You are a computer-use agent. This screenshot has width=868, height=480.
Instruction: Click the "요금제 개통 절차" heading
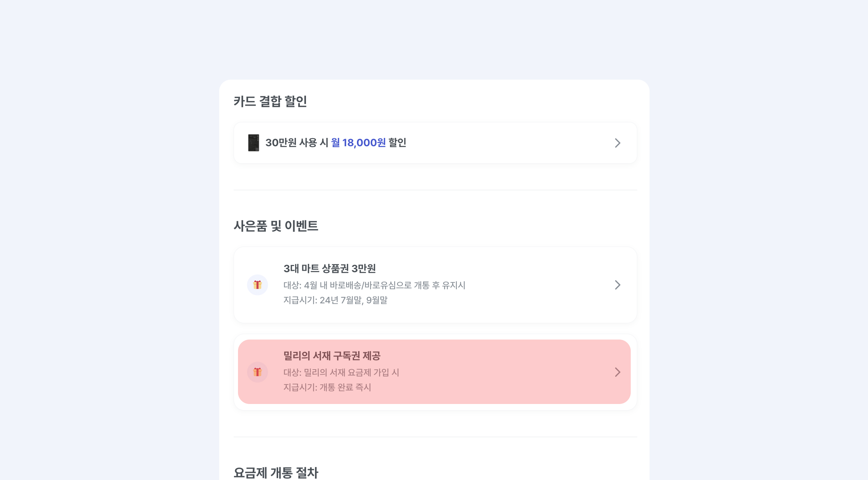tap(276, 472)
